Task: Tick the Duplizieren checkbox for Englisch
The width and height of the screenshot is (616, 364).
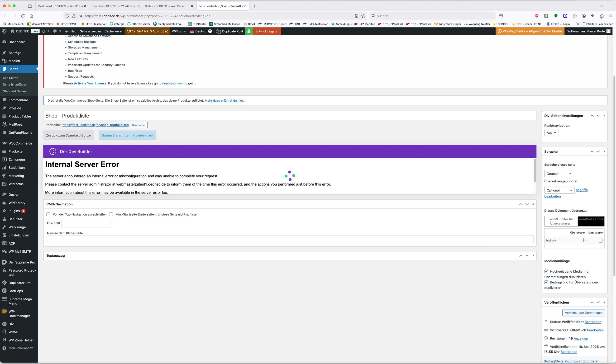Action: click(x=601, y=241)
